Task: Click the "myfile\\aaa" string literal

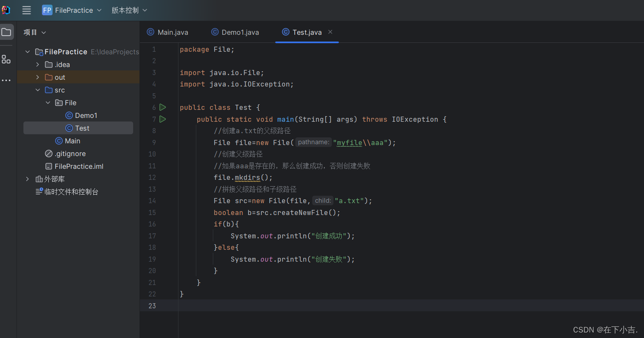Action: (360, 142)
